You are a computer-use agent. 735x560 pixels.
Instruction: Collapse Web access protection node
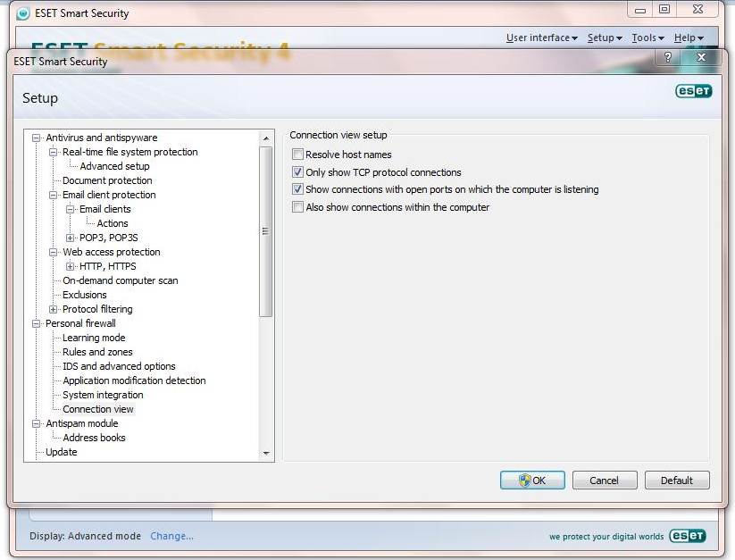point(53,252)
